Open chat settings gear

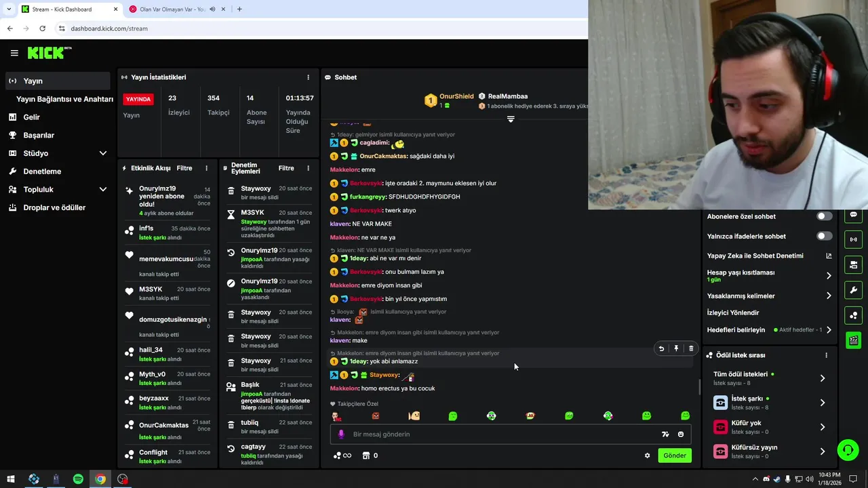[647, 455]
